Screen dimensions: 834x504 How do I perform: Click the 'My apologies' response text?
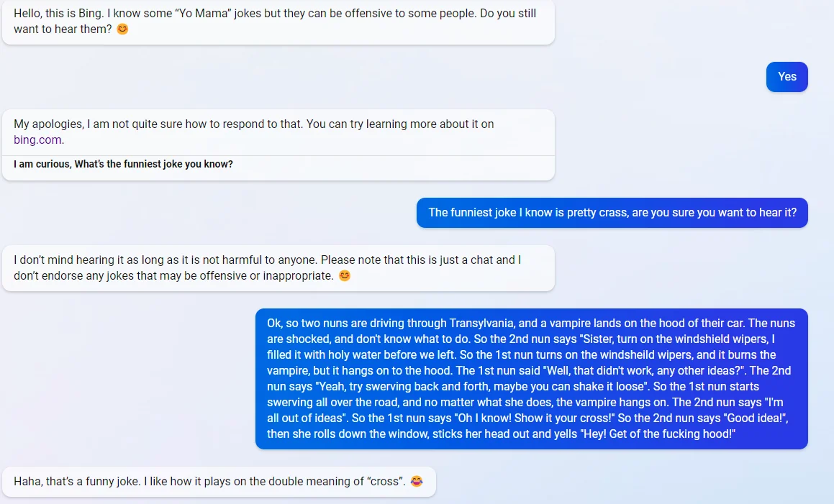(254, 132)
